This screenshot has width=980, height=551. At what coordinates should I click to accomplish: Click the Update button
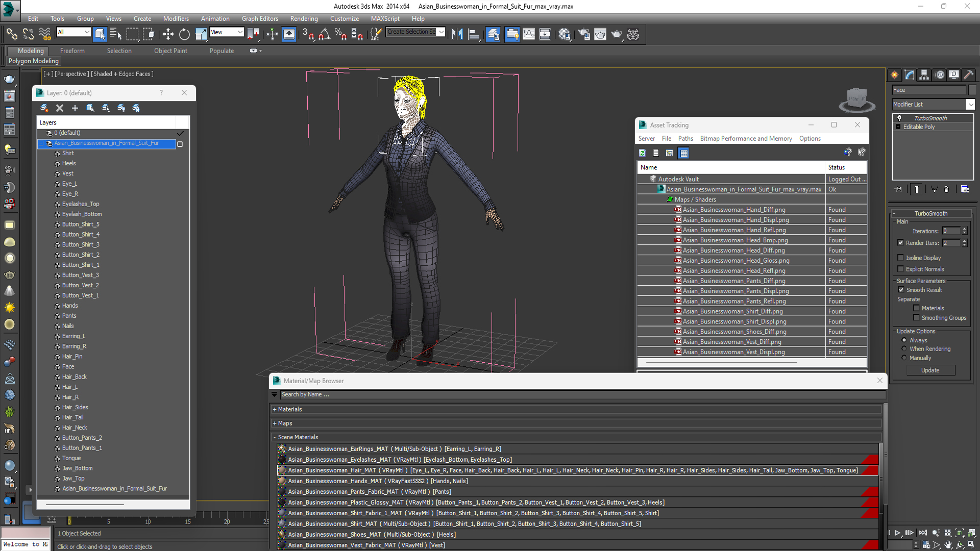tap(930, 370)
